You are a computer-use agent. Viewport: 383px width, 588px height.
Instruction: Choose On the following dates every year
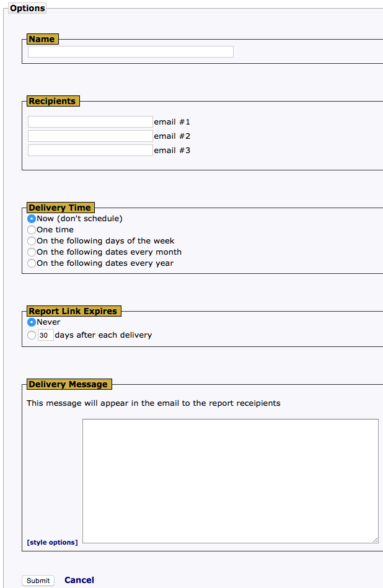pos(32,263)
